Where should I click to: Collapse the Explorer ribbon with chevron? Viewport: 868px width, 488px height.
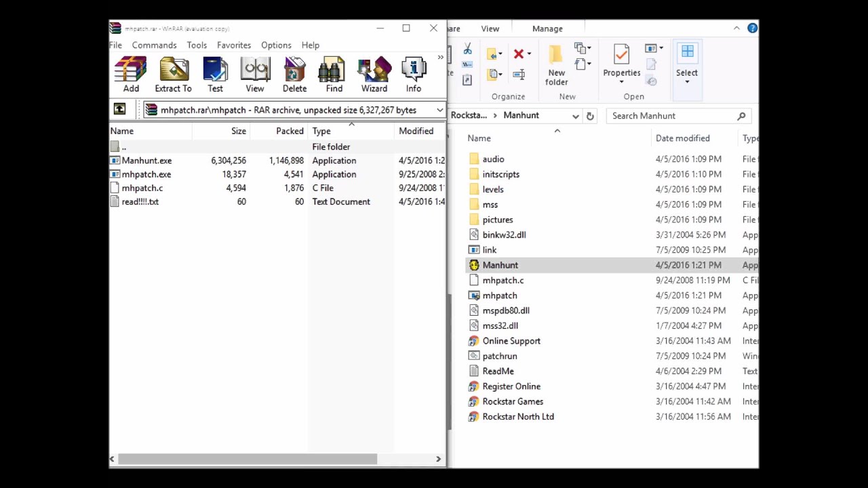pyautogui.click(x=736, y=28)
